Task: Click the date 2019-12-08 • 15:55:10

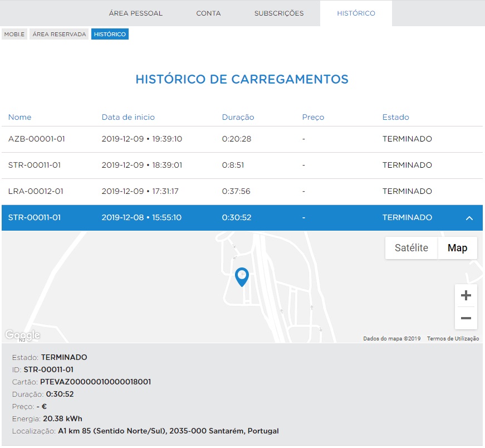Action: tap(141, 218)
